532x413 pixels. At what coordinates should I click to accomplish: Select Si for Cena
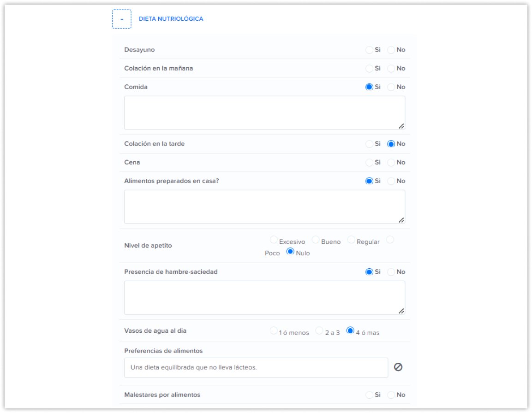coord(369,162)
